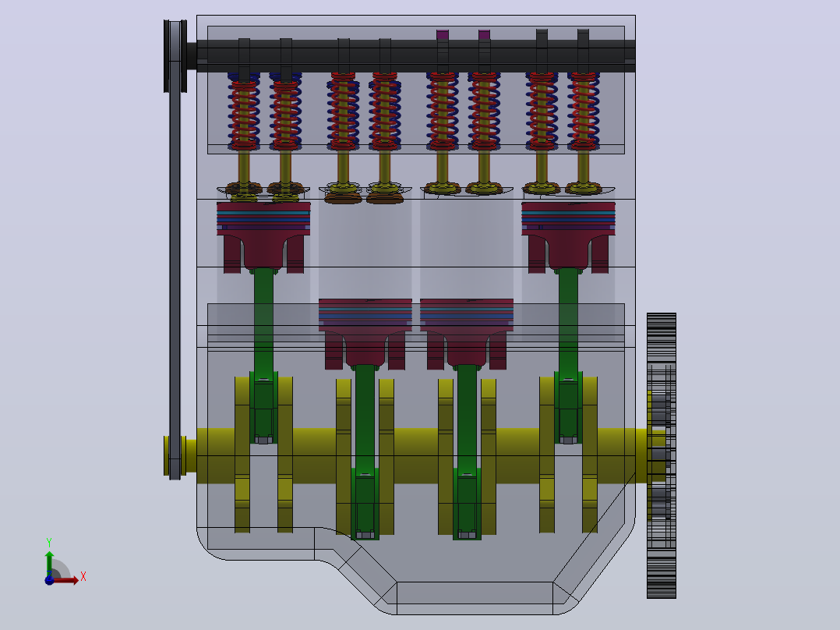Select the raised piston nearest the flywheel
The height and width of the screenshot is (630, 840).
[x=568, y=236]
